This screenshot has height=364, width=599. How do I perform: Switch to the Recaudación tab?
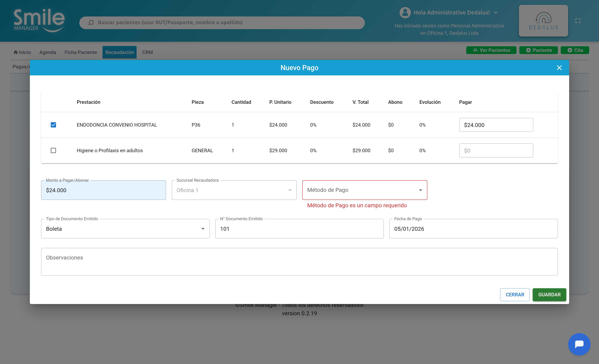click(x=119, y=52)
